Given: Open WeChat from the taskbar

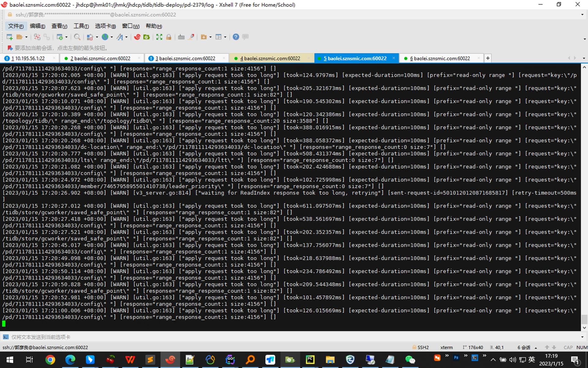Looking at the screenshot, I should [410, 359].
